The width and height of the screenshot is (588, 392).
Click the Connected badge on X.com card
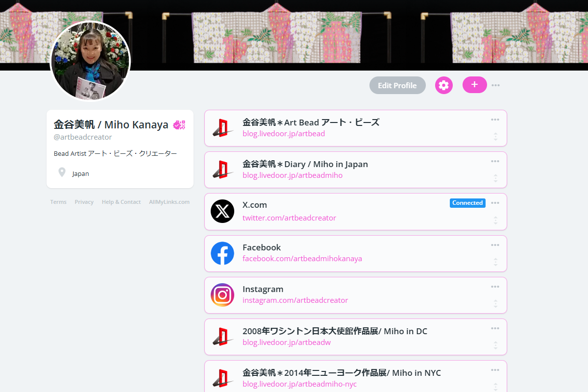point(467,203)
